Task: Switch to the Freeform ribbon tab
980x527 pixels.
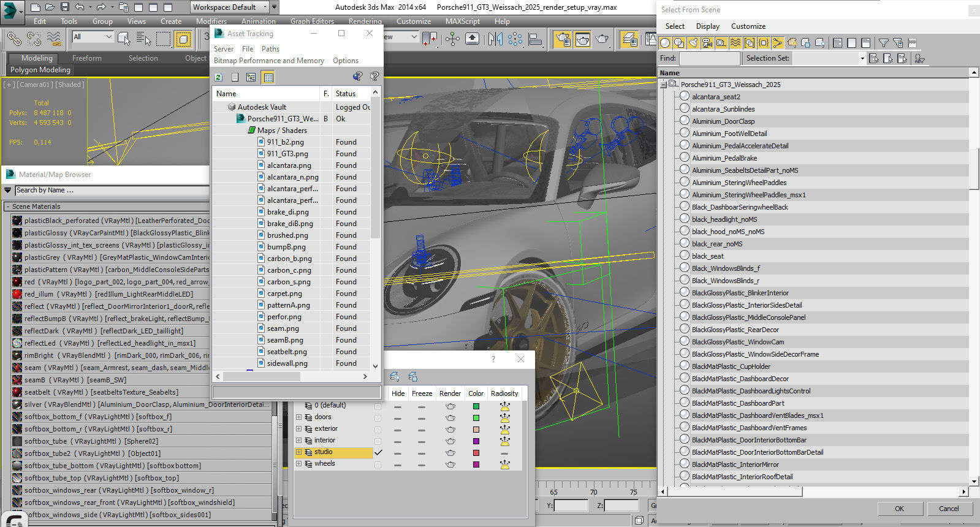Action: 87,58
